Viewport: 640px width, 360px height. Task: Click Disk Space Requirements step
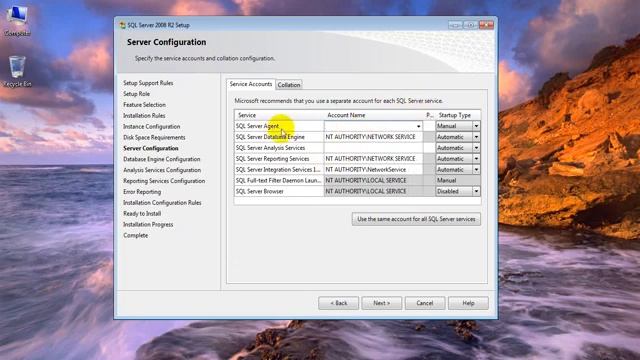pyautogui.click(x=154, y=138)
